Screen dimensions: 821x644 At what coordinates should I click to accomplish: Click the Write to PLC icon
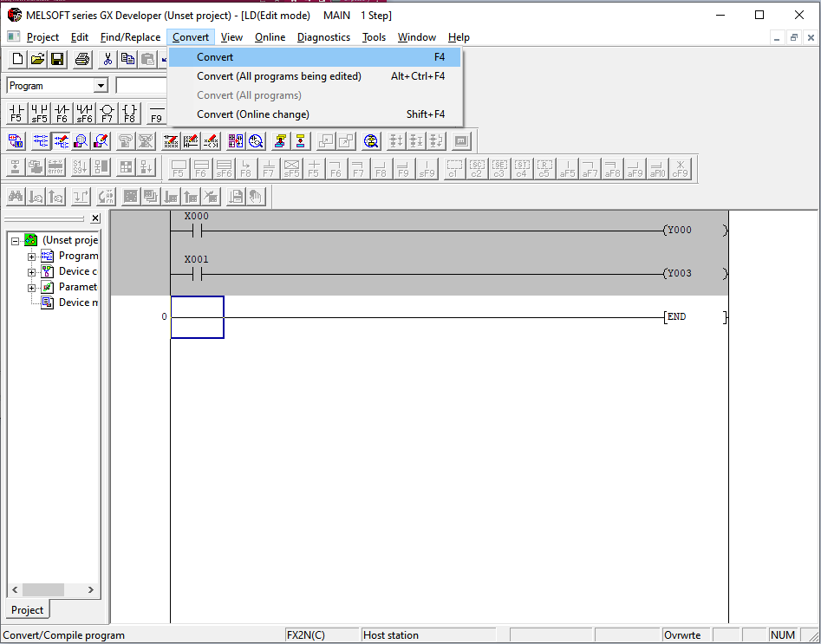280,140
